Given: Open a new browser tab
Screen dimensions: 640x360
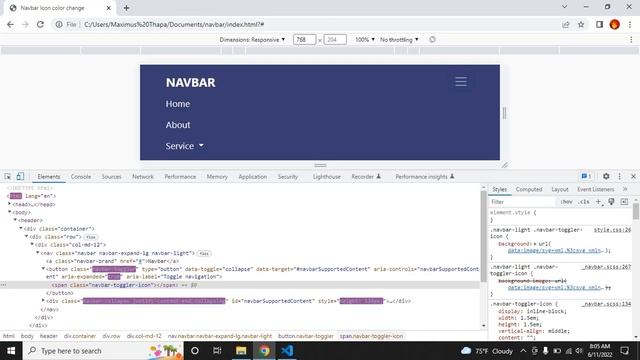Looking at the screenshot, I should (x=126, y=8).
